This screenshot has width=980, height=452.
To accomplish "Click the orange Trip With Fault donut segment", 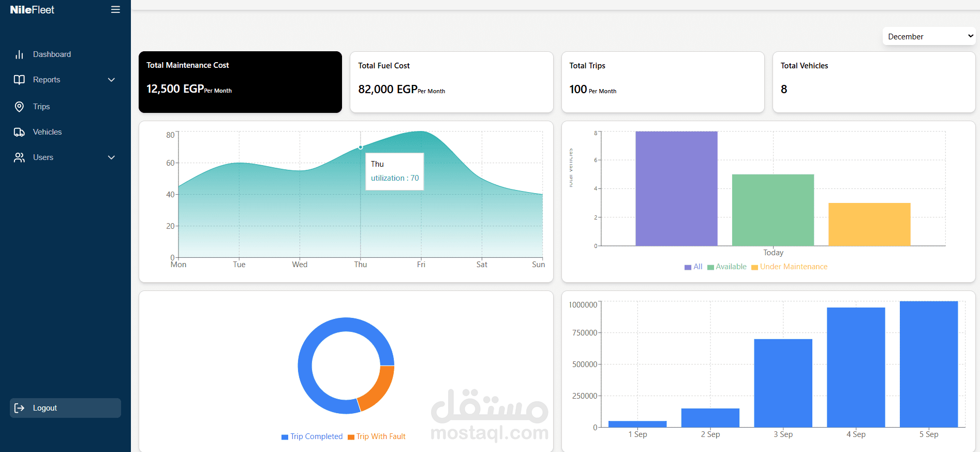I will (x=379, y=390).
